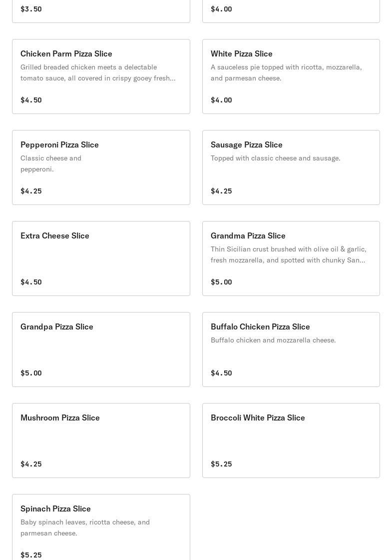Viewport: 392px width, 560px height.
Task: Click the $5.00 price under Grandpa Pizza
Action: 31,373
